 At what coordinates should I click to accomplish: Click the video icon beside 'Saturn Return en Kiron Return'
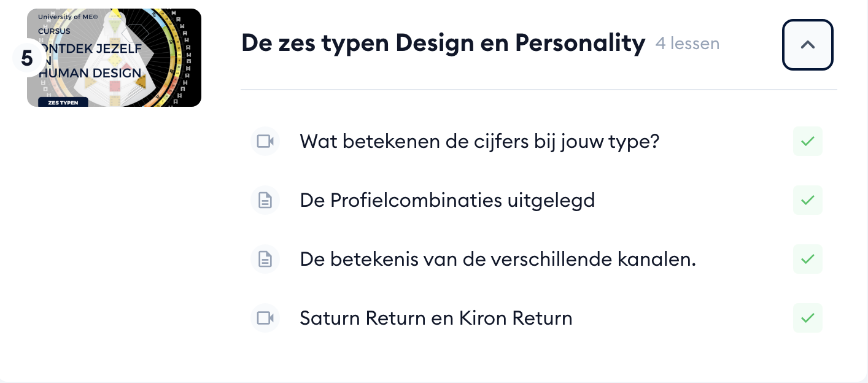(265, 318)
